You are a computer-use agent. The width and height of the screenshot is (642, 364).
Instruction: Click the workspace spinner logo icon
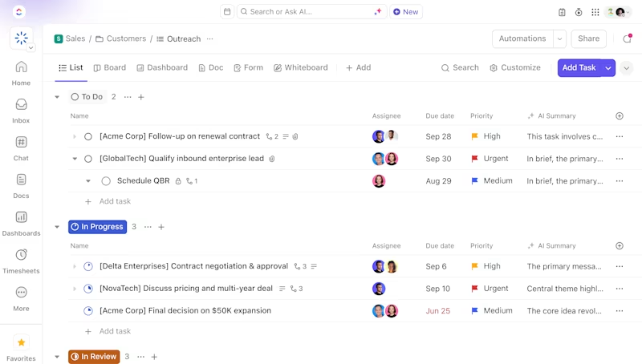click(22, 38)
